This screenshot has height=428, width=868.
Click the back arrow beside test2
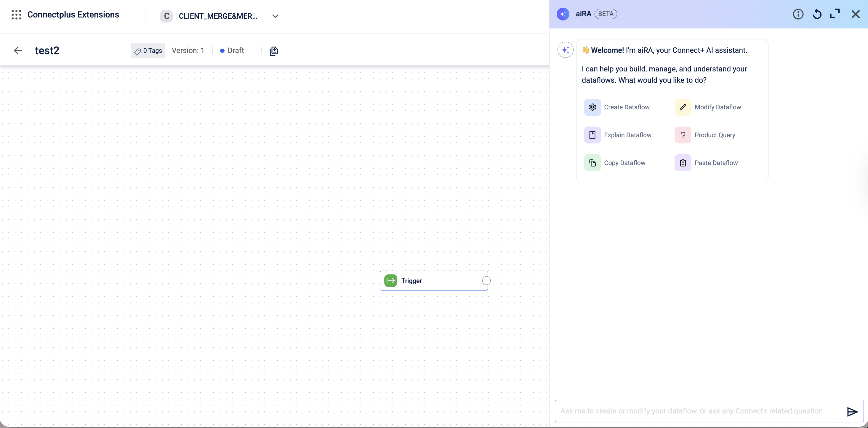click(18, 51)
